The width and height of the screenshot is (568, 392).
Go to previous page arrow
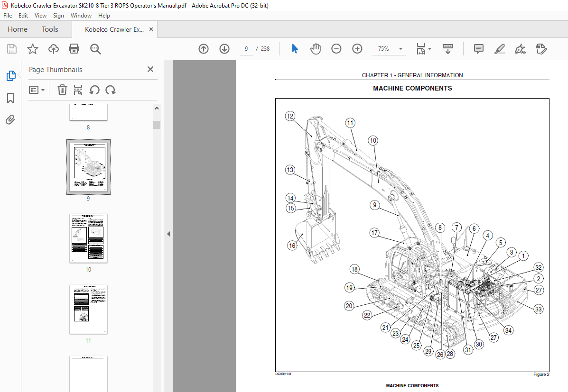tap(204, 49)
